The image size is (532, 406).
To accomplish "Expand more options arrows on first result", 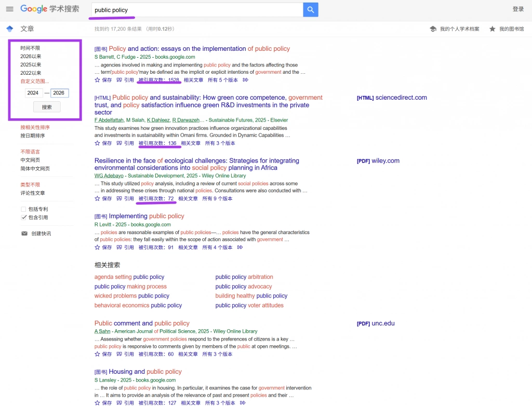I will click(245, 80).
